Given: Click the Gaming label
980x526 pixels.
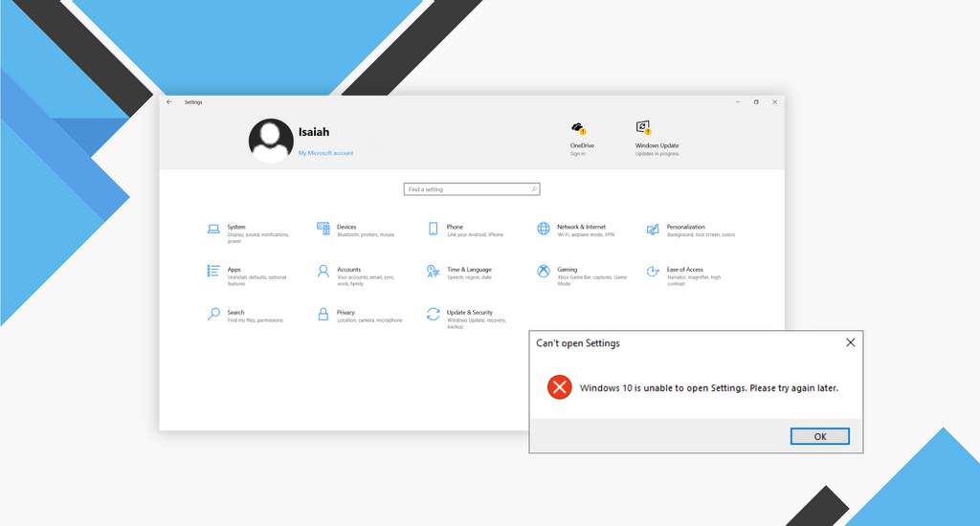Looking at the screenshot, I should click(x=567, y=270).
